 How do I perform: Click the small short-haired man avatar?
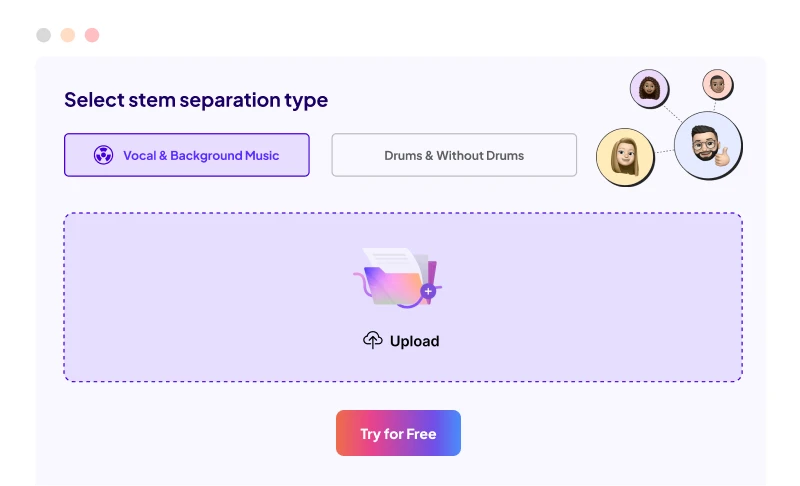click(x=717, y=84)
